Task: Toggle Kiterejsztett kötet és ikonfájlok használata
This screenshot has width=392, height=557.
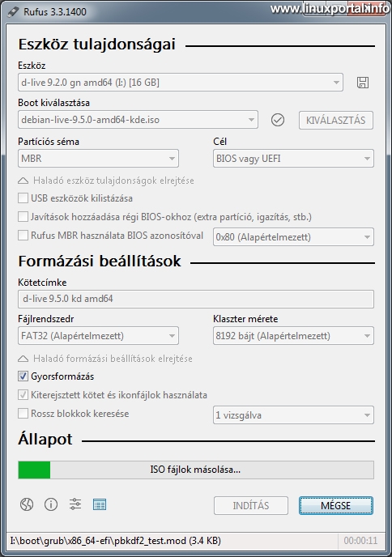Action: tap(23, 394)
